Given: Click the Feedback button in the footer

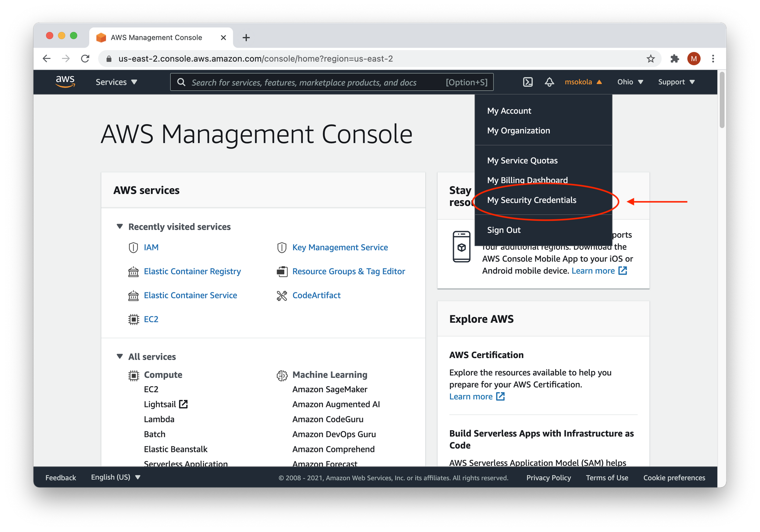Looking at the screenshot, I should [x=61, y=478].
